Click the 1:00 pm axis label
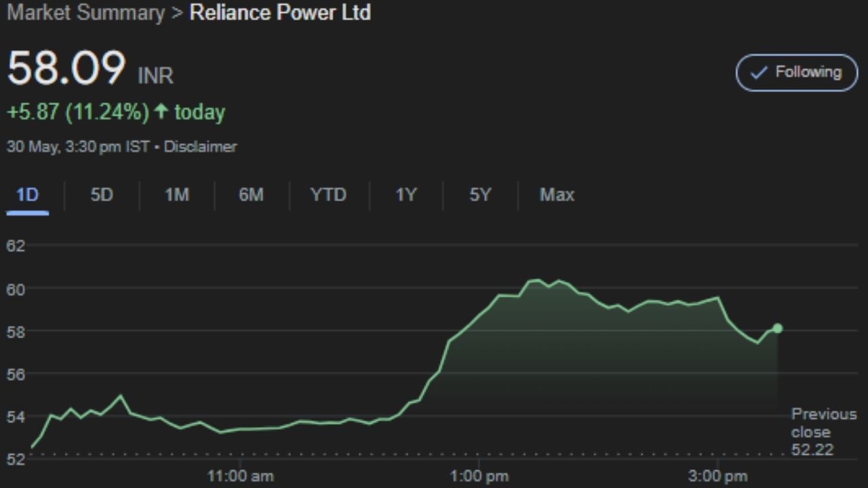 coord(479,476)
